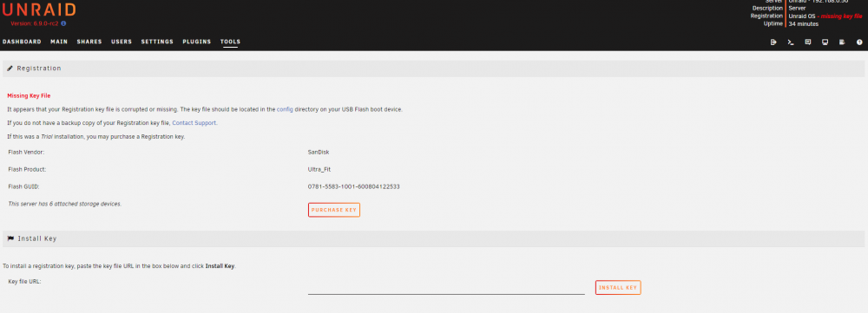Screen dimensions: 868x313
Task: Click the UNRAID logo
Action: click(x=39, y=10)
